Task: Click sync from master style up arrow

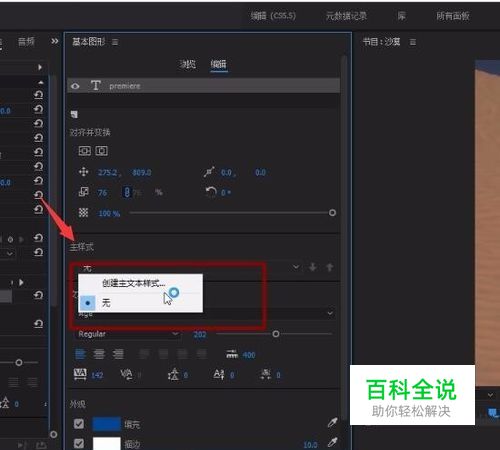Action: (329, 267)
